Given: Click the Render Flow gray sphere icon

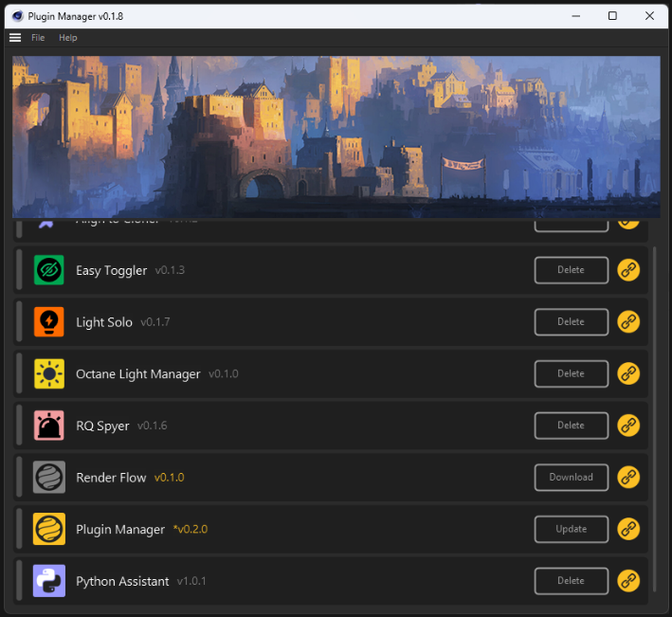Looking at the screenshot, I should (x=49, y=478).
